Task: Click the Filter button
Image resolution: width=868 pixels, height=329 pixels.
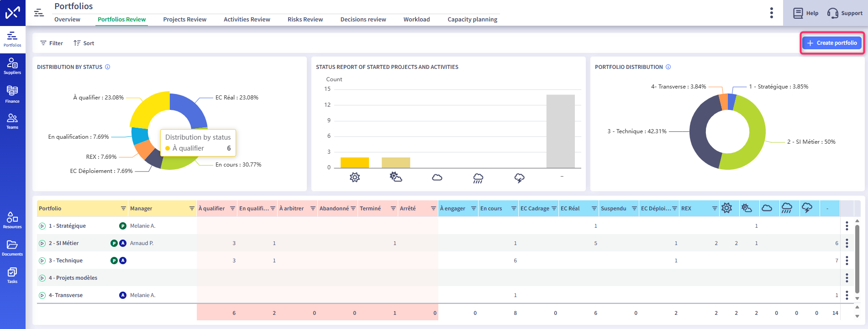Action: [x=52, y=43]
